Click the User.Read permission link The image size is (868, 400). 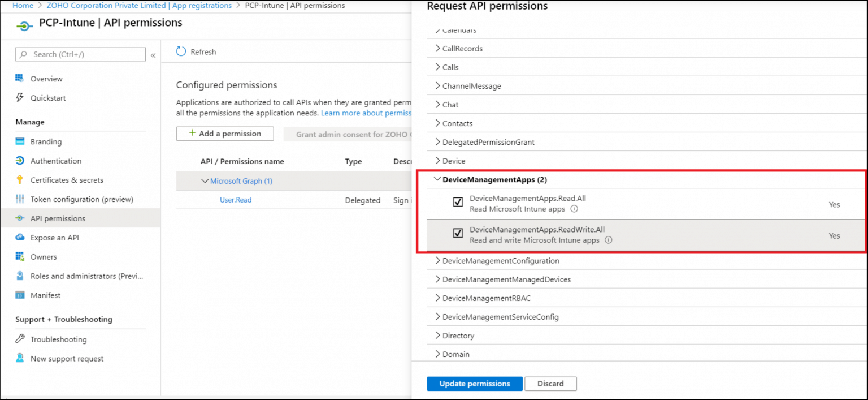point(236,200)
